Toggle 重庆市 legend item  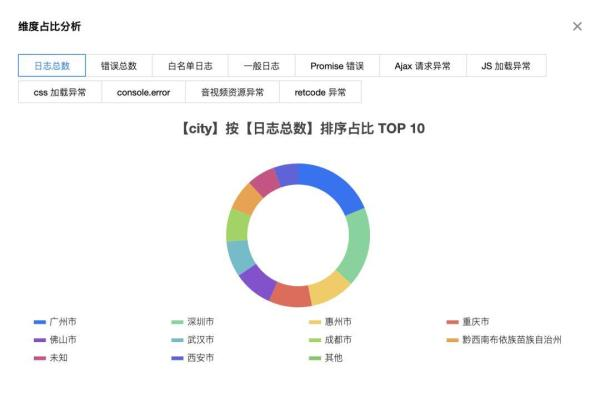468,322
